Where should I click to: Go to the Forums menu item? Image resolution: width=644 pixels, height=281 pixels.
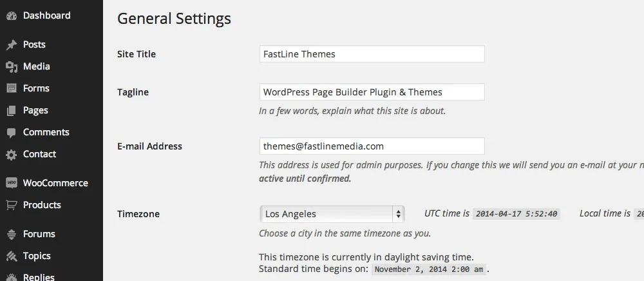click(39, 234)
